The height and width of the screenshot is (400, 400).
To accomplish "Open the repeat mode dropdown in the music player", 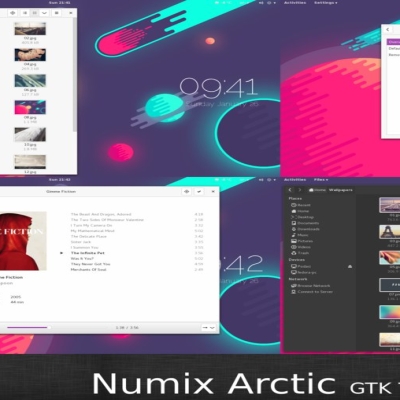I will (x=208, y=328).
